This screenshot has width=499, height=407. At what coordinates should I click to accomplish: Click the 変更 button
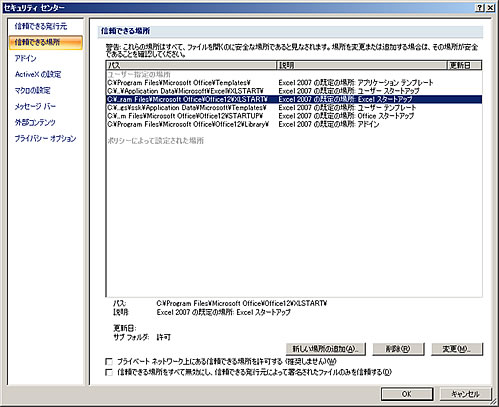point(457,349)
